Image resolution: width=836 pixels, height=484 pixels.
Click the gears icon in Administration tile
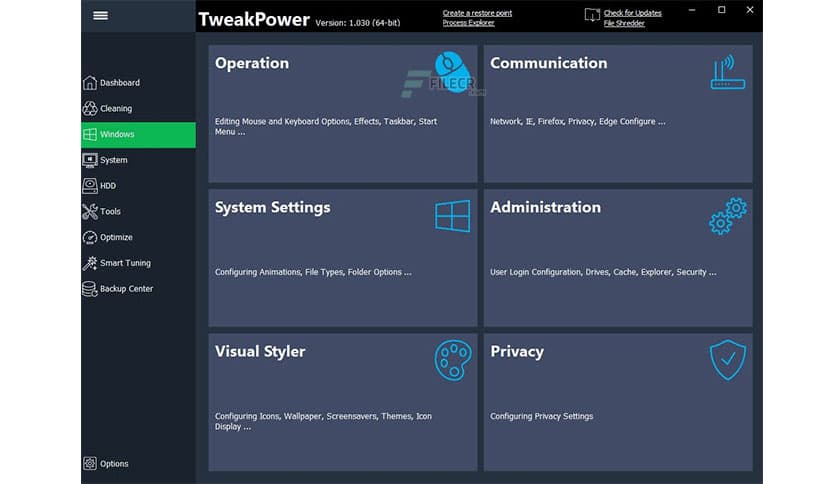point(728,216)
